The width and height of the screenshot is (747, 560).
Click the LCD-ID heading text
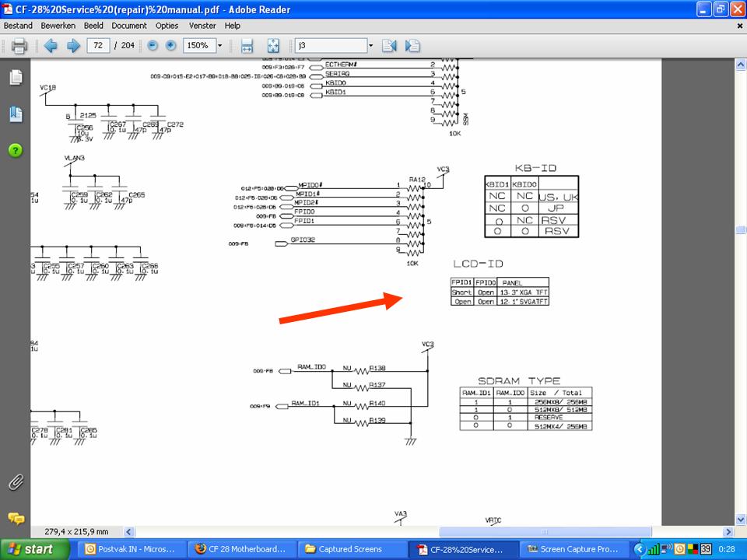tap(478, 264)
